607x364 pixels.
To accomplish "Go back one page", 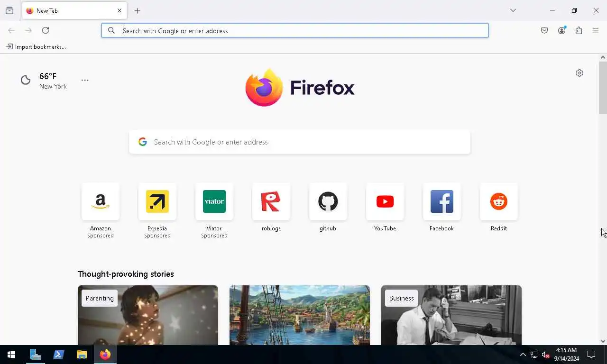I will pos(11,30).
